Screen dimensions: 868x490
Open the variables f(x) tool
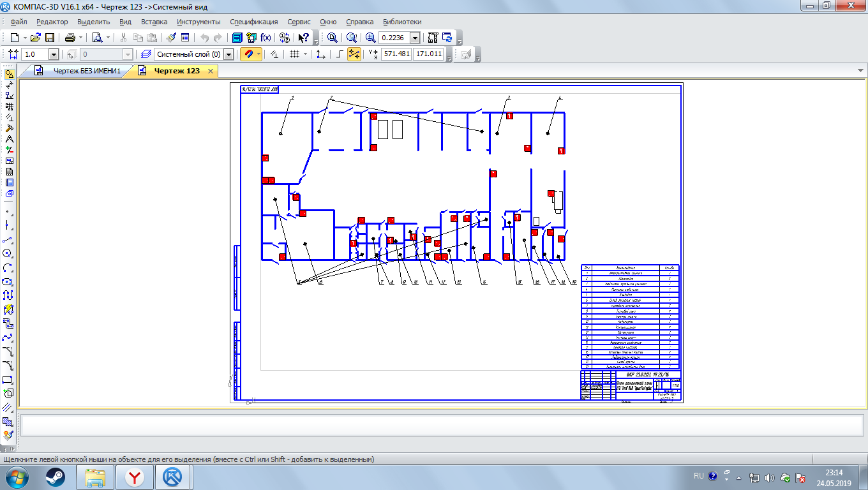(266, 38)
